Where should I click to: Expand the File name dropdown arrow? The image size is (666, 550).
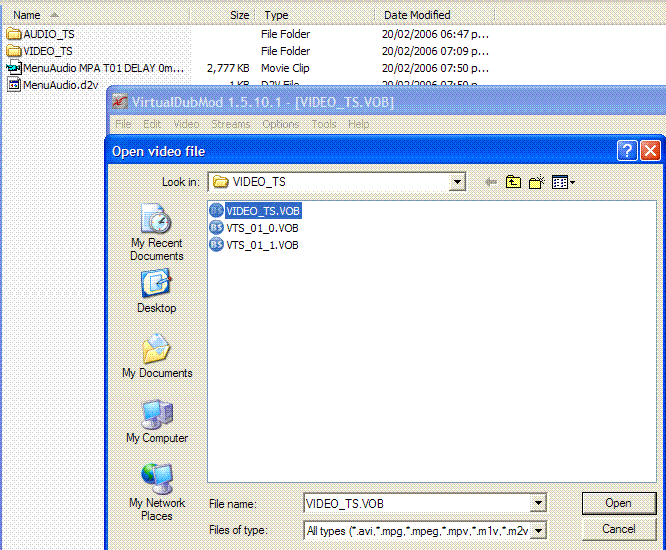[538, 503]
